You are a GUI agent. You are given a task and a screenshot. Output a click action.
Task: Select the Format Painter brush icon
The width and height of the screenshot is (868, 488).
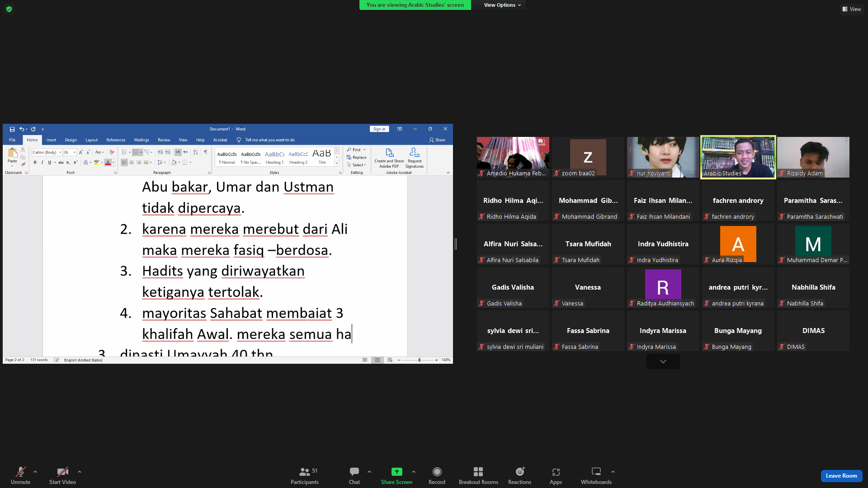click(23, 164)
